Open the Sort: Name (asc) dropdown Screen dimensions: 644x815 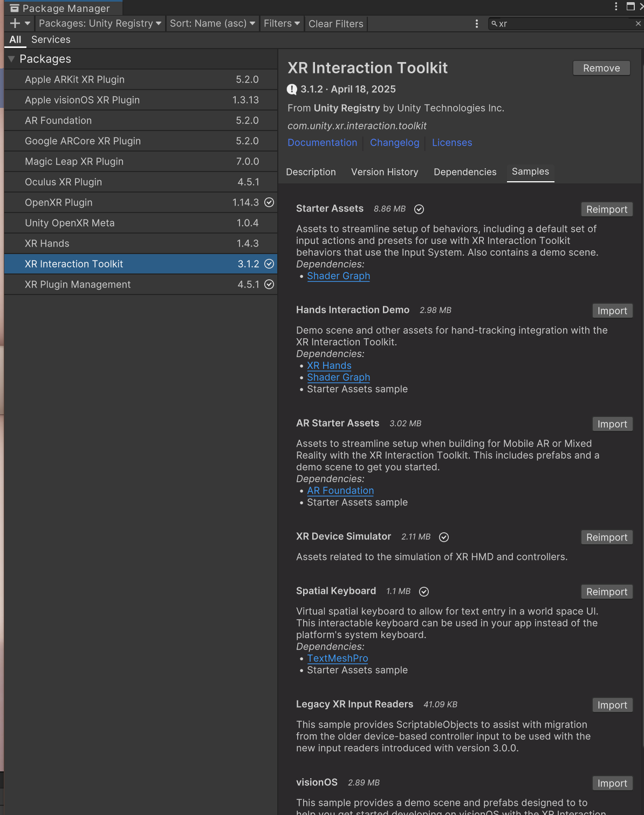213,23
